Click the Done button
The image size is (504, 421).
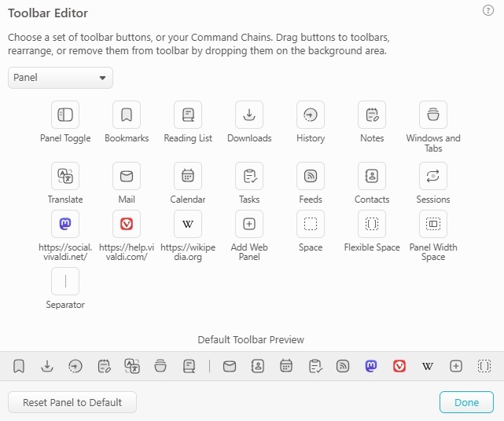466,402
